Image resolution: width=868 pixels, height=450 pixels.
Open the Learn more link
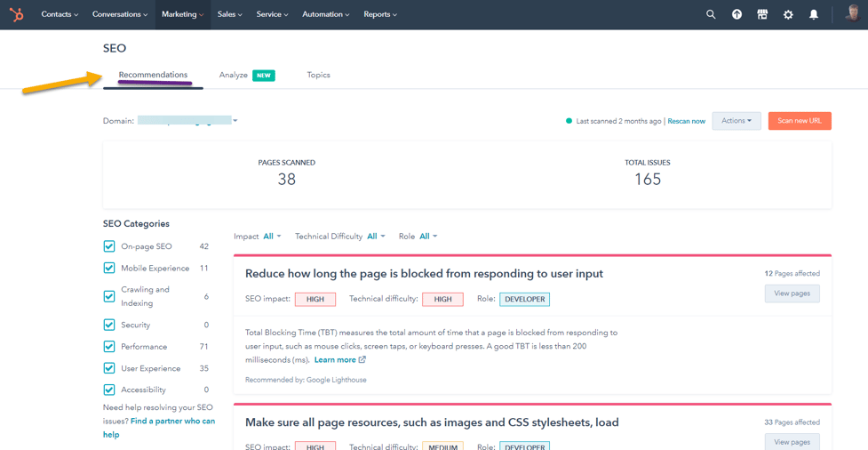click(335, 359)
